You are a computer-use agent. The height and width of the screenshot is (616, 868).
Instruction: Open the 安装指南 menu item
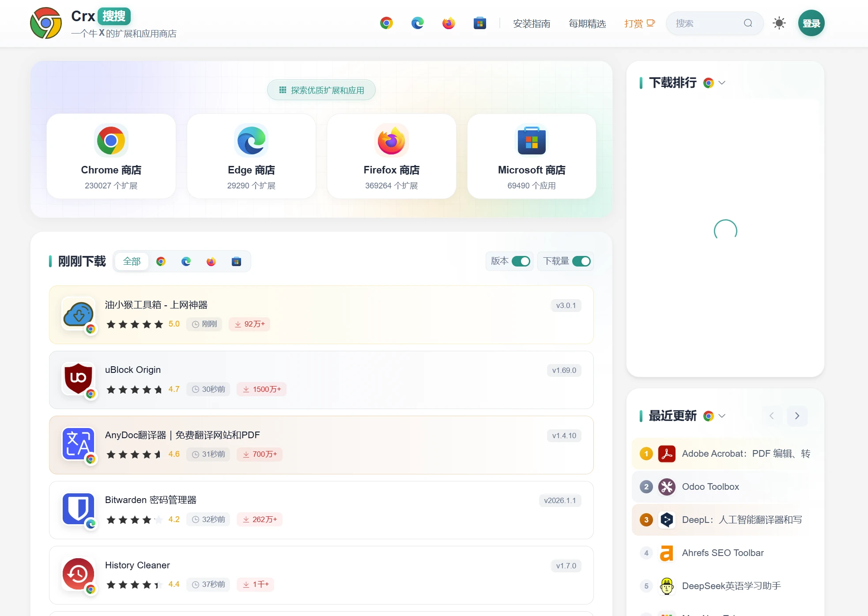[531, 23]
